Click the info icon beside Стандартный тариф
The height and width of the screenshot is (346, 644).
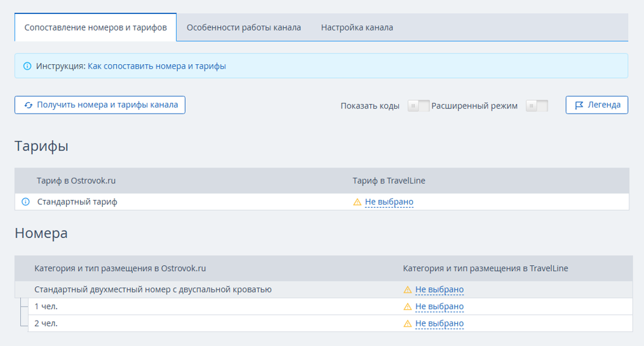(26, 202)
